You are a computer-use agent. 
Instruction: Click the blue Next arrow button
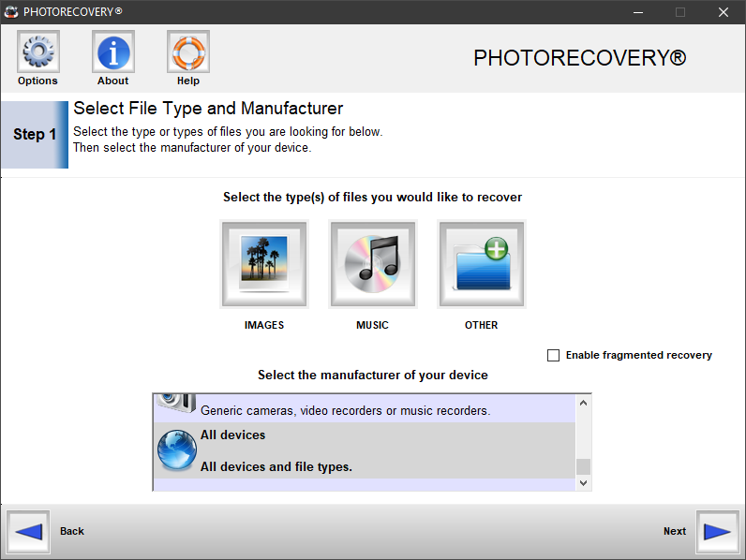point(718,532)
